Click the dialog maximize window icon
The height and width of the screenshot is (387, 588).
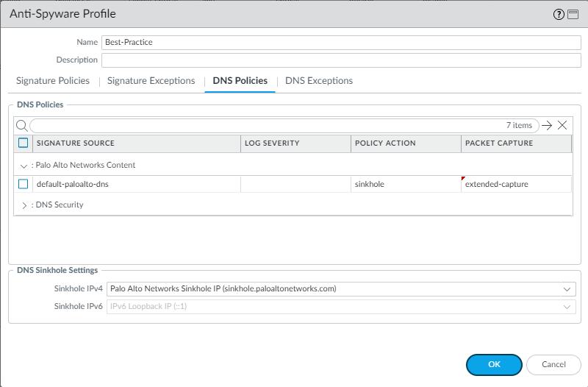coord(573,14)
